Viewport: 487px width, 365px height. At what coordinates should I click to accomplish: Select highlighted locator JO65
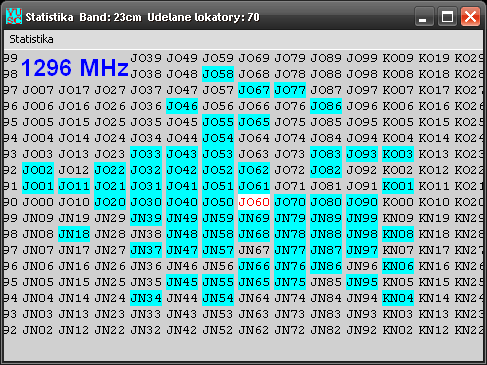pyautogui.click(x=254, y=122)
